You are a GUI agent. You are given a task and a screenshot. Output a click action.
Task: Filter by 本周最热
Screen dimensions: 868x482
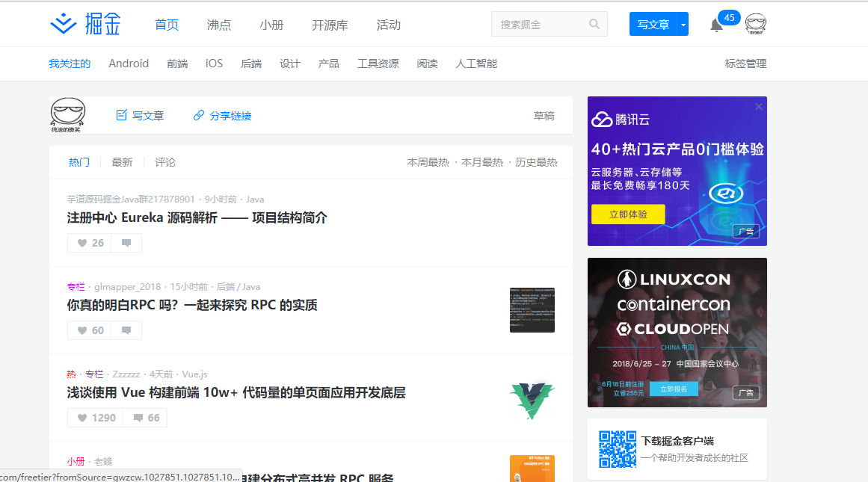pos(428,162)
